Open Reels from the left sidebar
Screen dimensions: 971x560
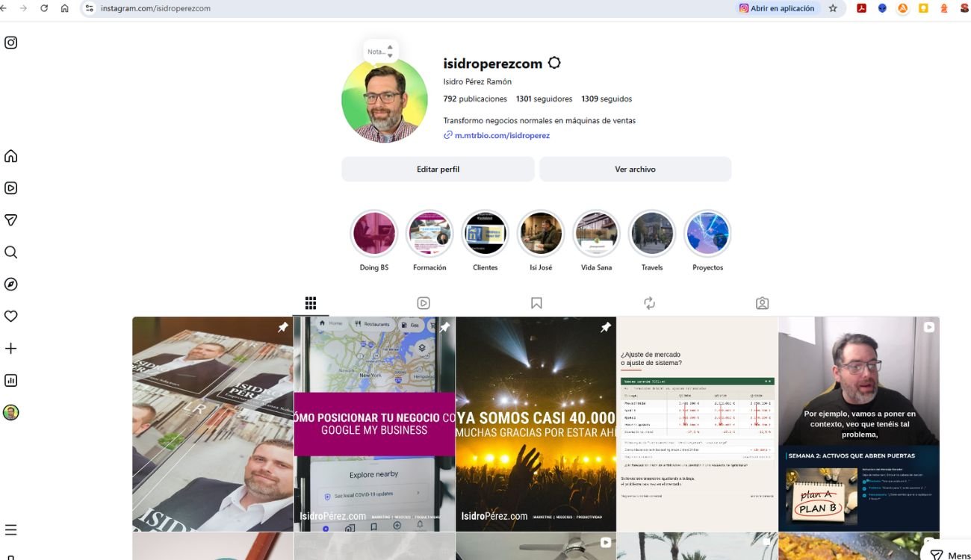point(11,188)
